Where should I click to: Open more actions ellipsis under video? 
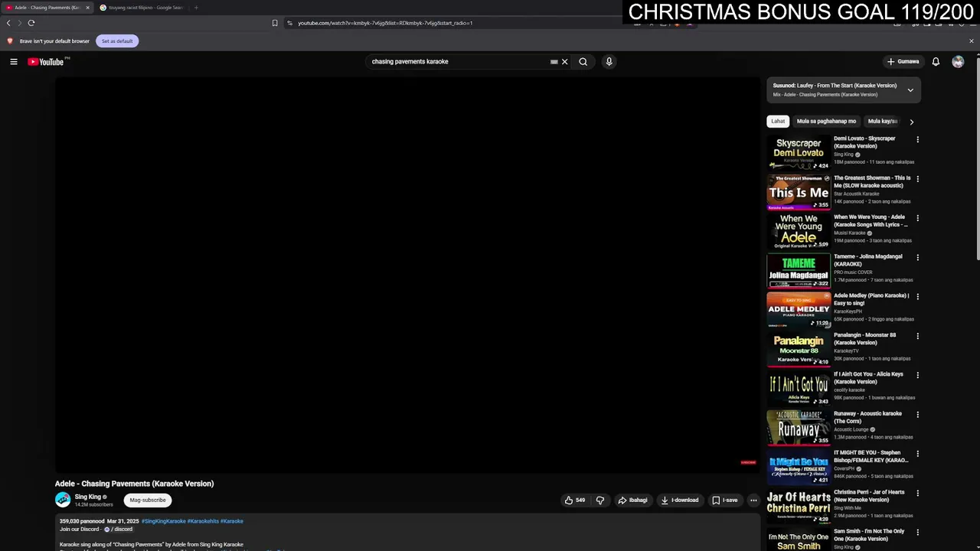click(753, 500)
